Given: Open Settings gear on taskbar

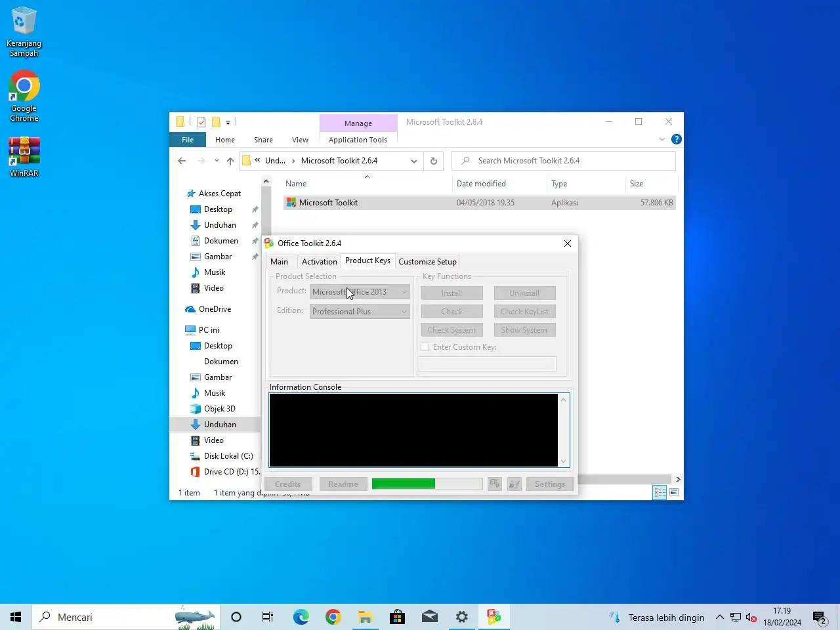Looking at the screenshot, I should tap(462, 617).
